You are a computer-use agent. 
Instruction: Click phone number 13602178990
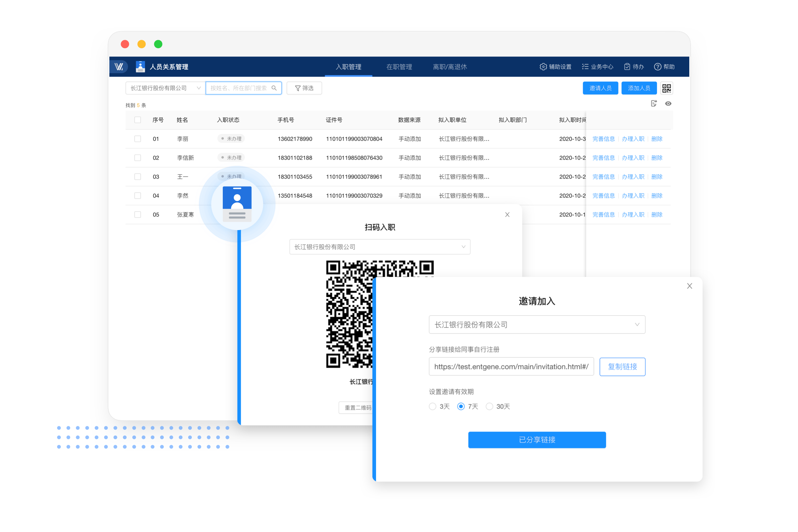(295, 139)
